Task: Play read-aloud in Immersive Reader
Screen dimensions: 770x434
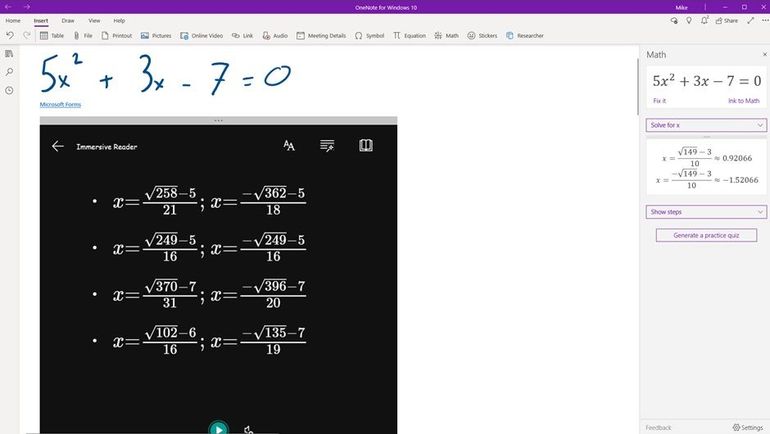Action: coord(219,428)
